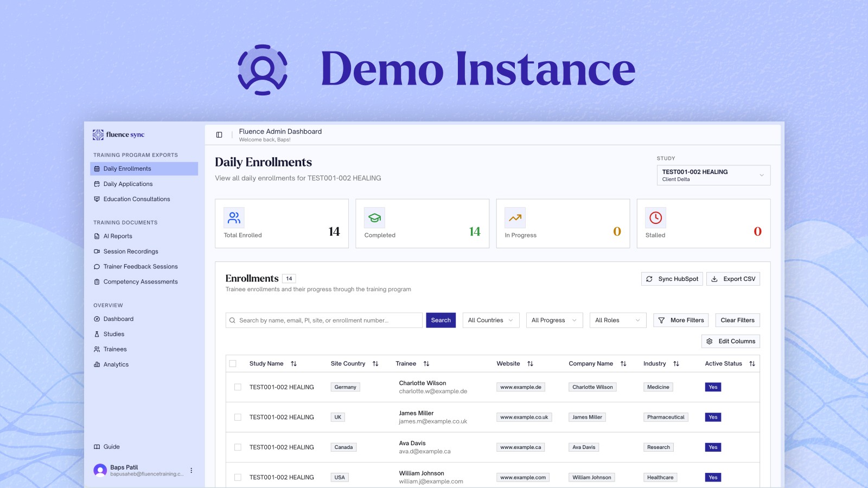
Task: Check the James Miller row checkbox
Action: point(238,418)
